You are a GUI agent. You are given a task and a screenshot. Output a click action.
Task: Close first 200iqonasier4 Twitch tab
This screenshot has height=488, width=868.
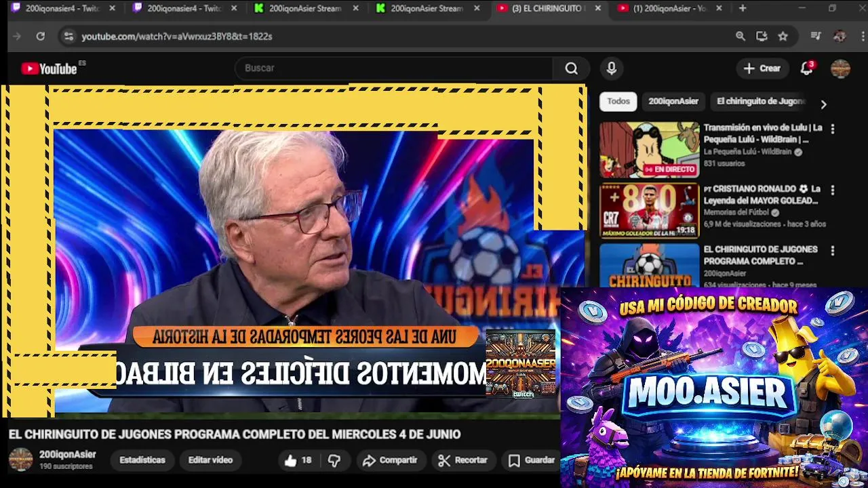coord(112,8)
